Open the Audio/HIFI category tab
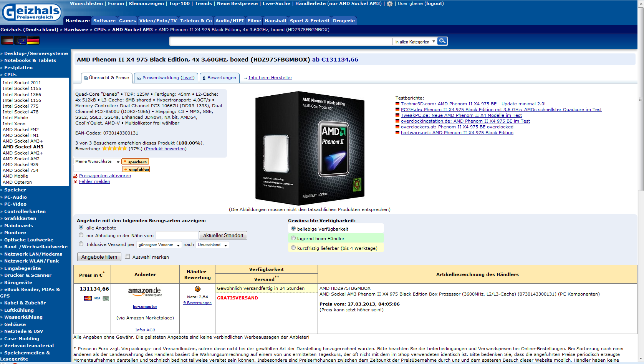Image resolution: width=644 pixels, height=364 pixels. pyautogui.click(x=230, y=21)
